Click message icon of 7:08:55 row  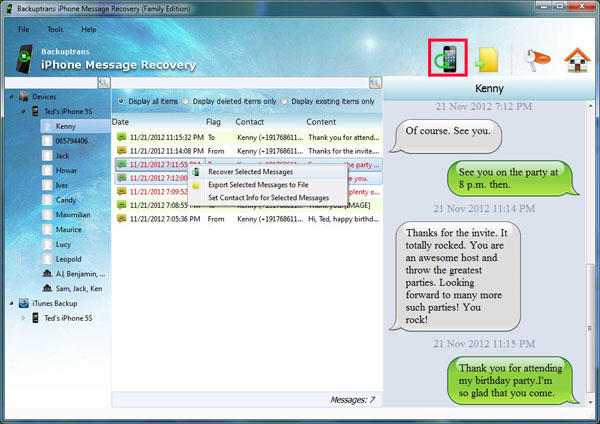point(122,205)
